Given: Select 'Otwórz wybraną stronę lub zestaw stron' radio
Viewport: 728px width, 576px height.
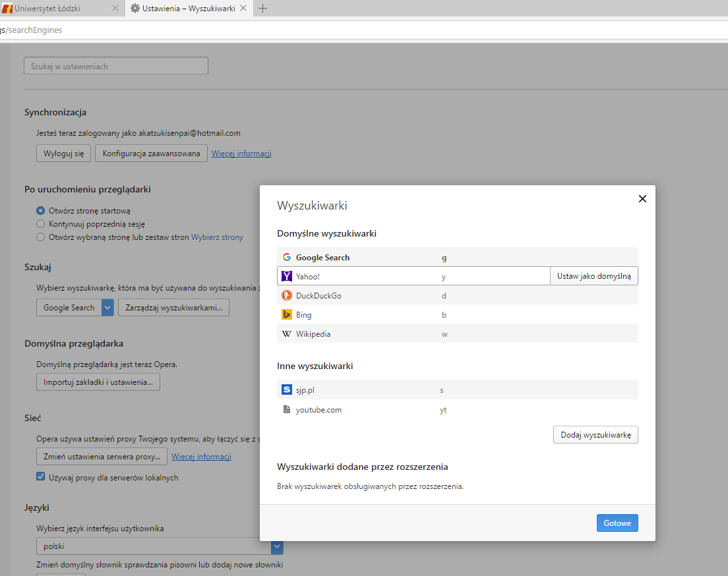Looking at the screenshot, I should pos(41,237).
